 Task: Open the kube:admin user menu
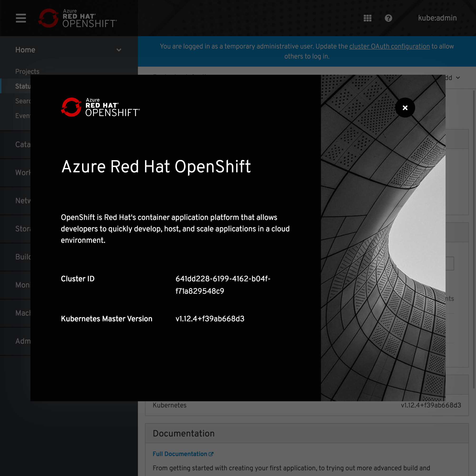point(437,18)
